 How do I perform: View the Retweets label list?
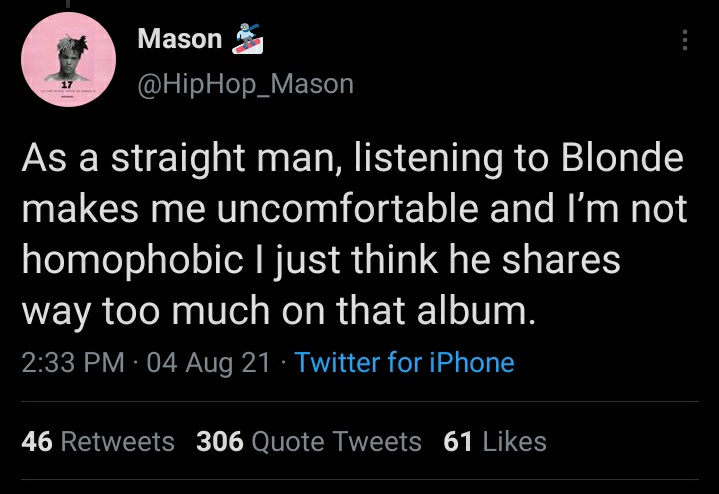coord(117,441)
